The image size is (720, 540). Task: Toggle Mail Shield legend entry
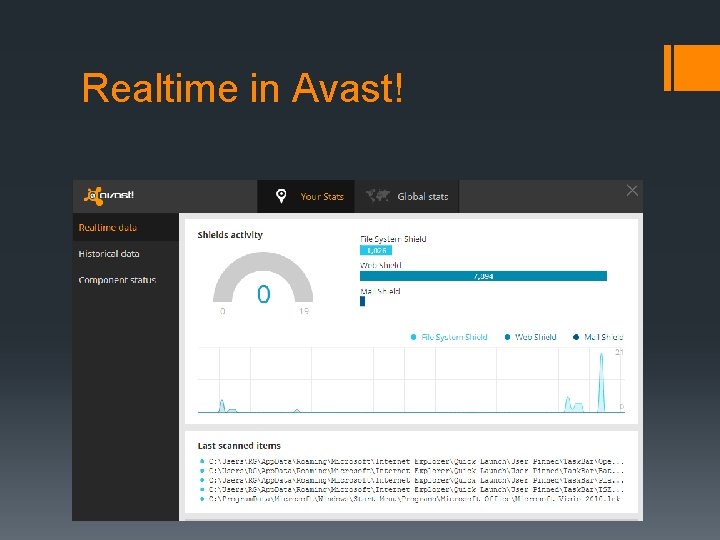click(x=598, y=337)
